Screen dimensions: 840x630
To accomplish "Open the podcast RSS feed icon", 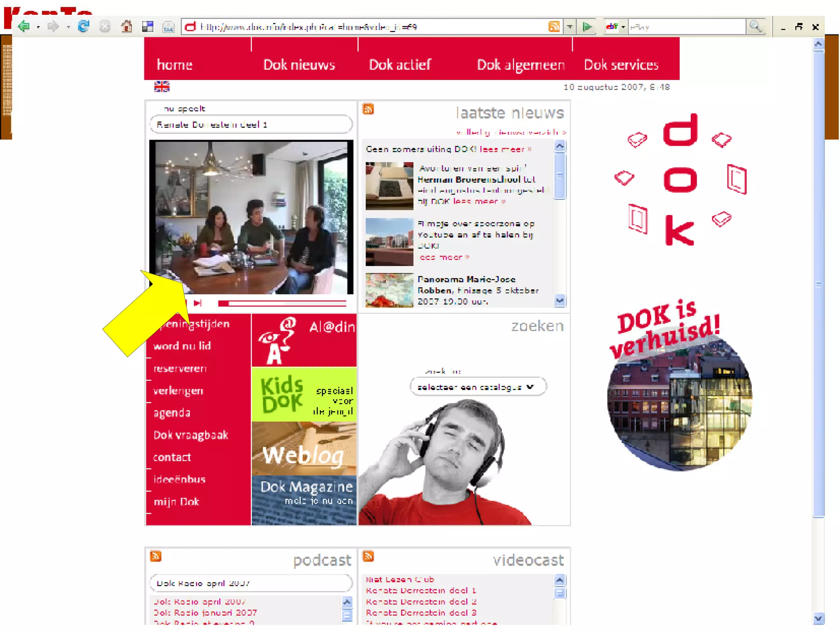I will [x=155, y=556].
